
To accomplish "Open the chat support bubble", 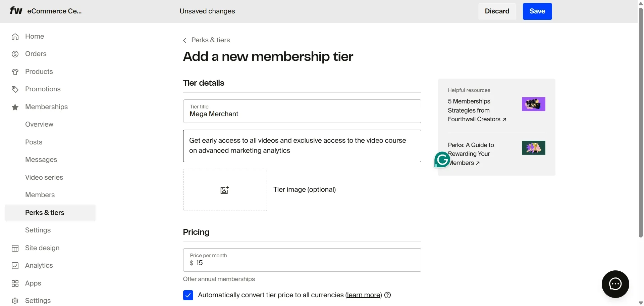I will 615,284.
